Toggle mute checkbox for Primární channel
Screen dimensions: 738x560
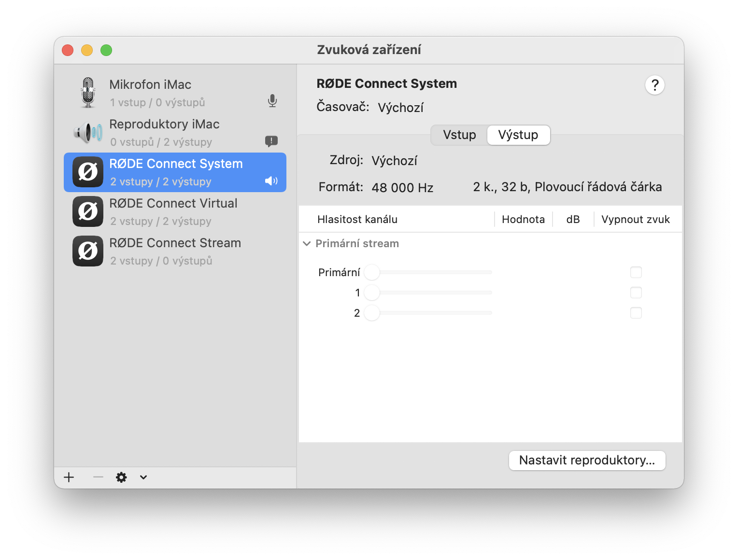coord(636,272)
